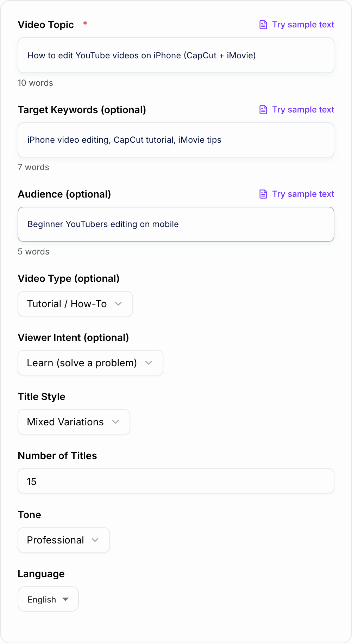This screenshot has height=644, width=352.
Task: Click the 'Target Keywords (optional)' label
Action: pyautogui.click(x=82, y=110)
